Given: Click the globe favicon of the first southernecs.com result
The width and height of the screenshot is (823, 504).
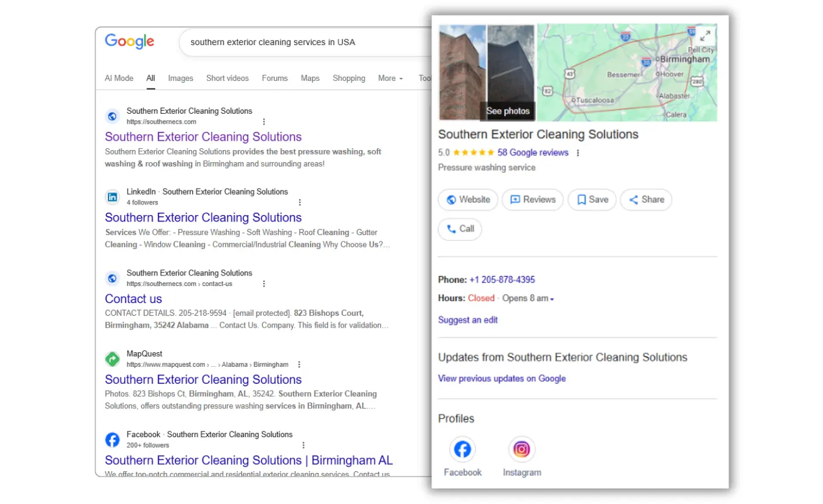Looking at the screenshot, I should (112, 116).
